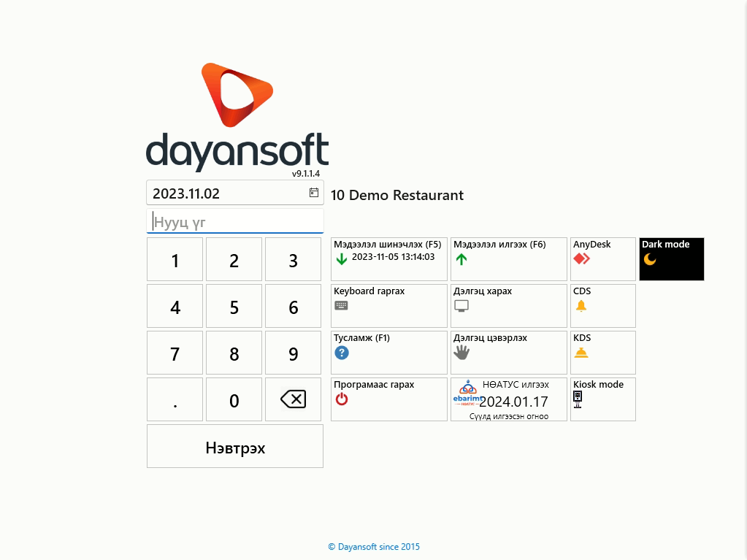Click the hand icon for Дэлгэц цэвэрлэх
This screenshot has height=560, width=747.
point(461,353)
